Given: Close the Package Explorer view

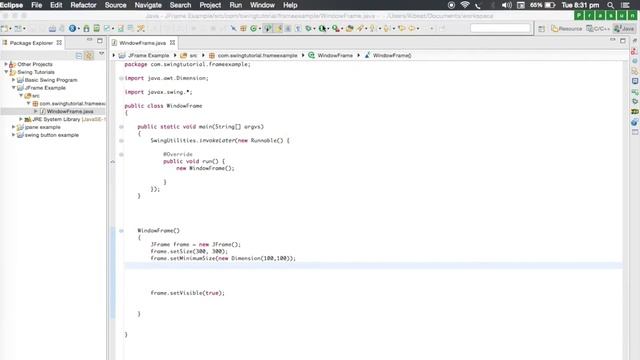Looking at the screenshot, I should [x=59, y=42].
